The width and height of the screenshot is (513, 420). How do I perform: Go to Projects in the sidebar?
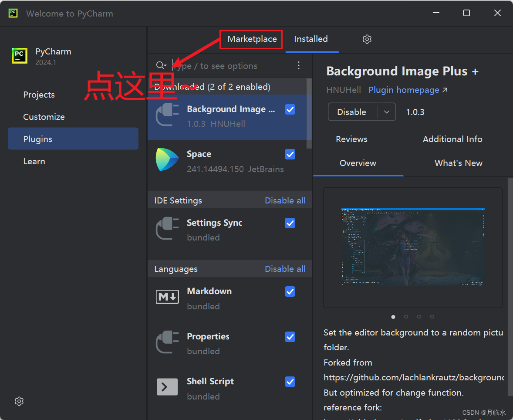tap(39, 95)
